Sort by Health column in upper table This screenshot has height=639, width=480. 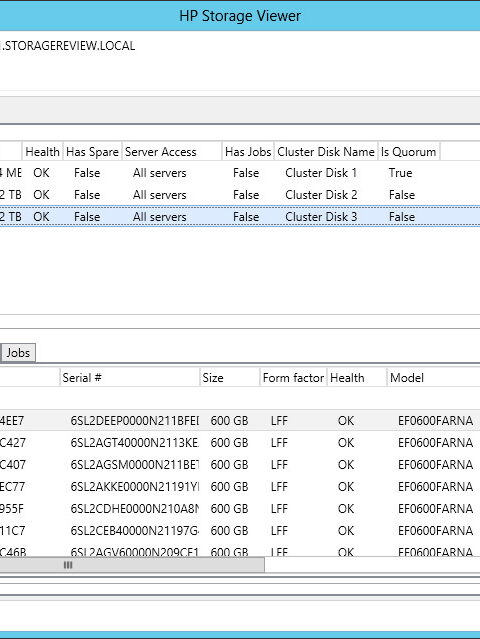pos(42,152)
